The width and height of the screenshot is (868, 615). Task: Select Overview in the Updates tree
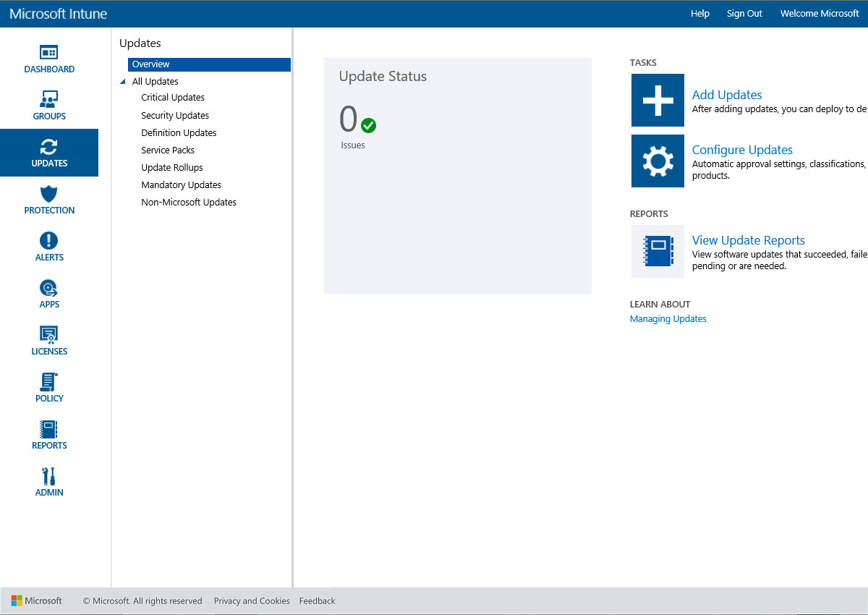point(209,64)
